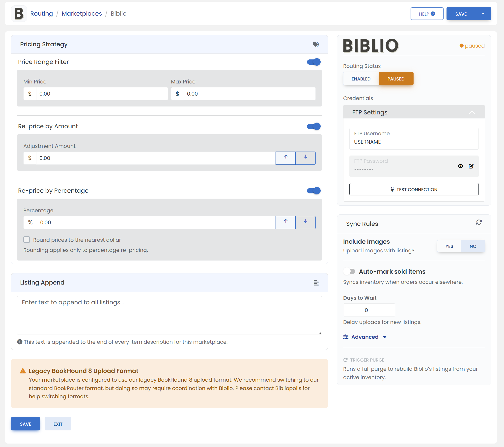Click the Days to Wait field

369,310
